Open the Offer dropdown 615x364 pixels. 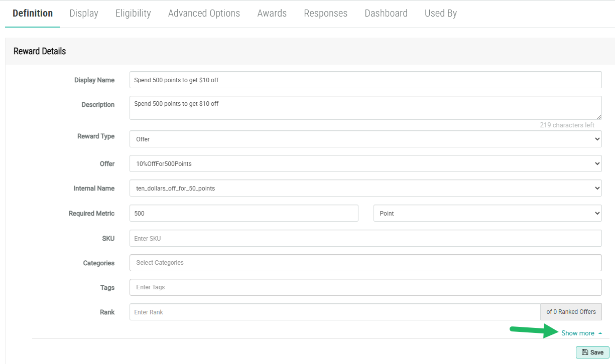click(365, 163)
